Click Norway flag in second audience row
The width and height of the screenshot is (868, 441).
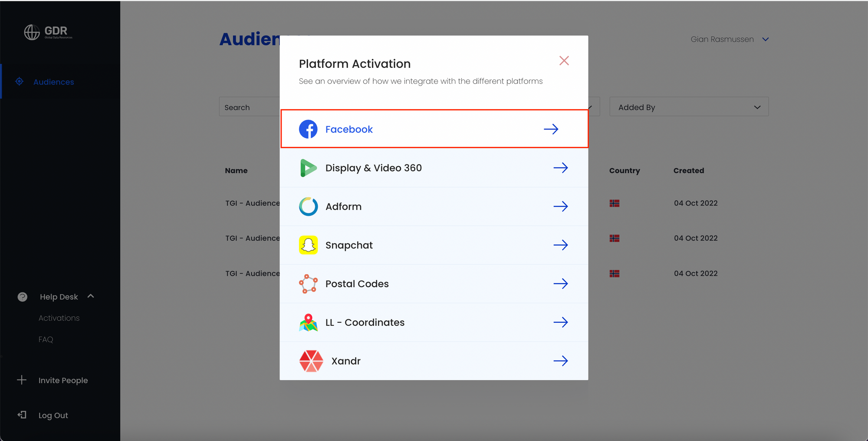614,239
